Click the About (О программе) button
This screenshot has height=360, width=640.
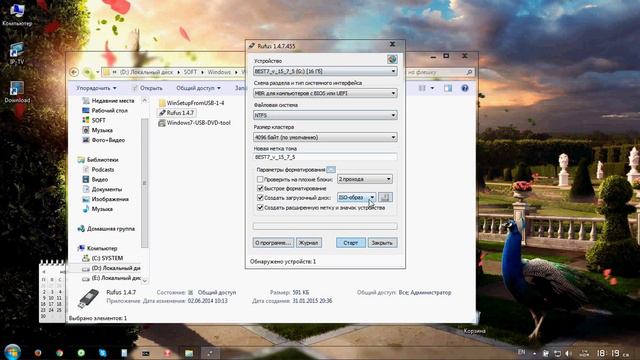[x=273, y=243]
